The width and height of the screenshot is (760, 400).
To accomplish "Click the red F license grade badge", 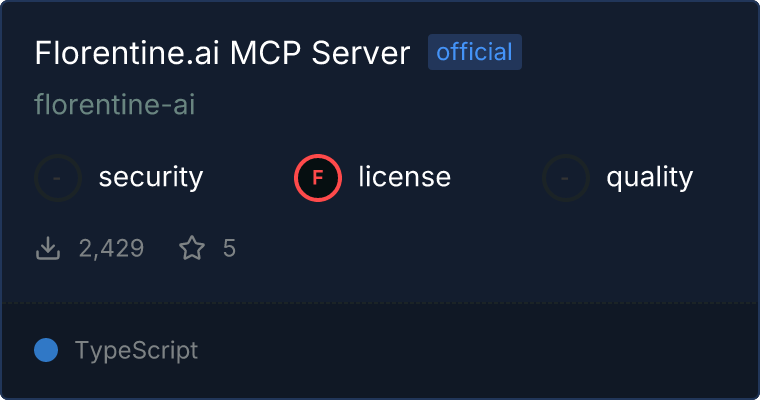I will pos(318,178).
